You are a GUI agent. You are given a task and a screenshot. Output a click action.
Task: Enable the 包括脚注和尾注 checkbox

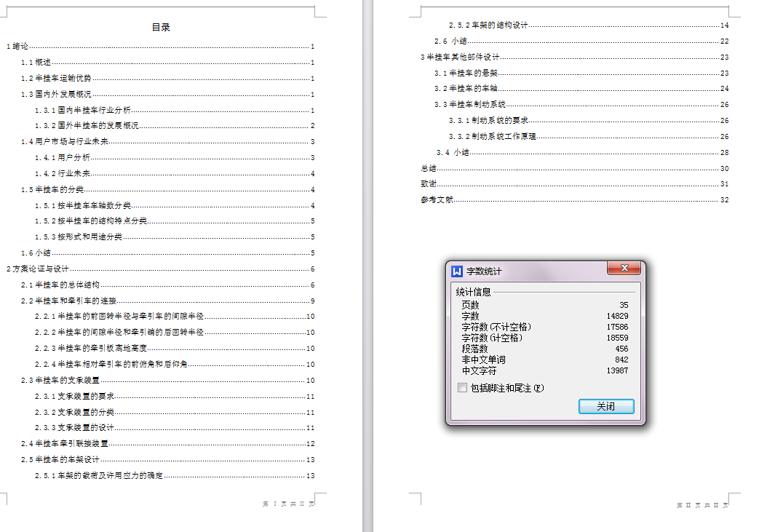pyautogui.click(x=462, y=388)
